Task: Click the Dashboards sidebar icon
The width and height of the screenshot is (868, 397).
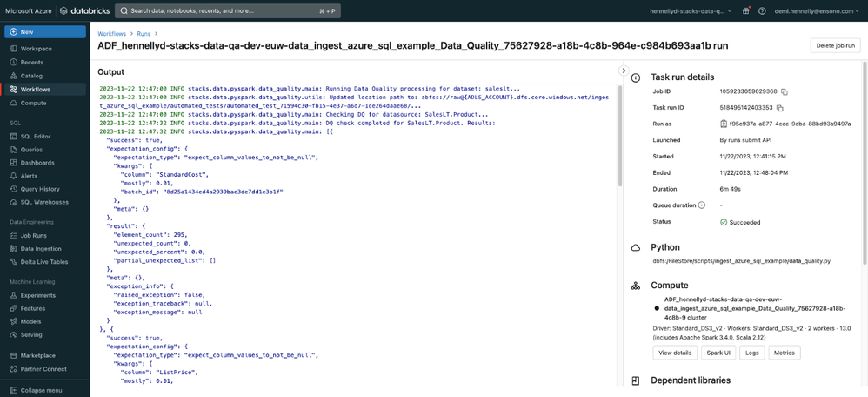Action: [13, 163]
